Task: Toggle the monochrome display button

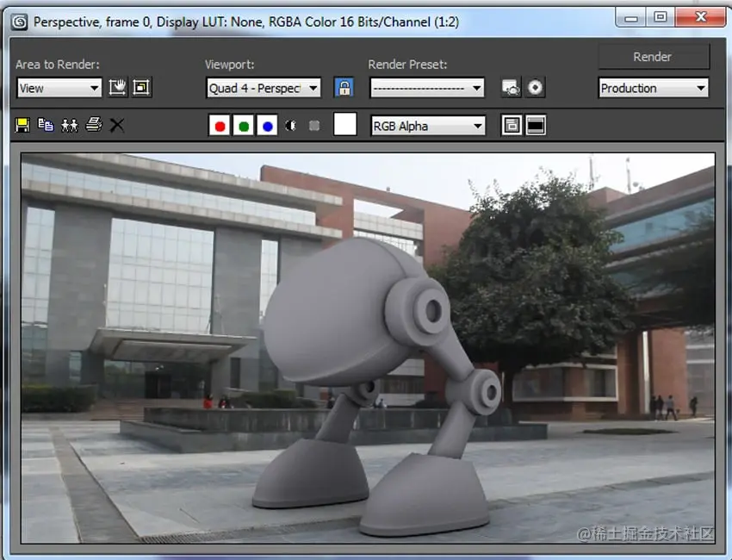Action: click(x=314, y=126)
